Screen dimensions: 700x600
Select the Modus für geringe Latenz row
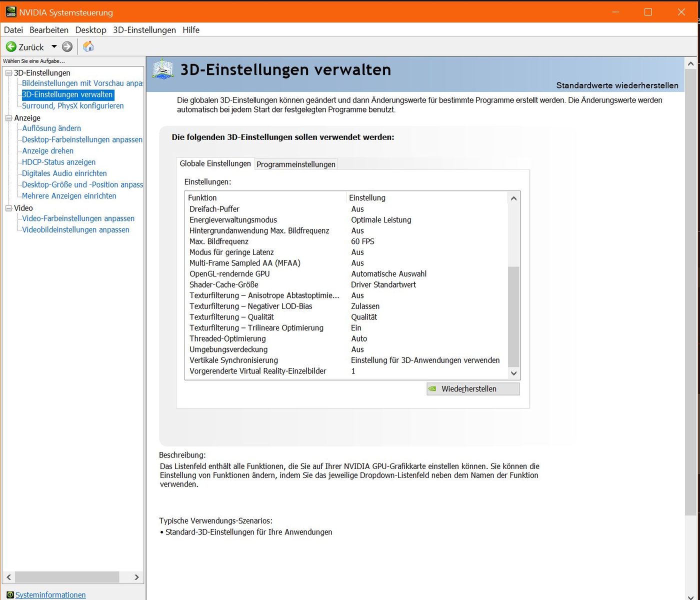pyautogui.click(x=346, y=252)
